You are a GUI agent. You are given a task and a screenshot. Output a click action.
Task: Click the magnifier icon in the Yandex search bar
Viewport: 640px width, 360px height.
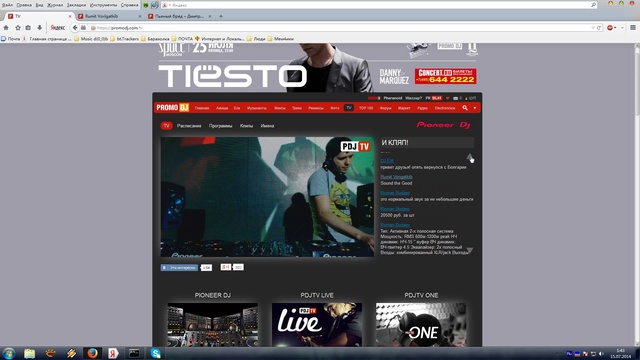click(593, 5)
